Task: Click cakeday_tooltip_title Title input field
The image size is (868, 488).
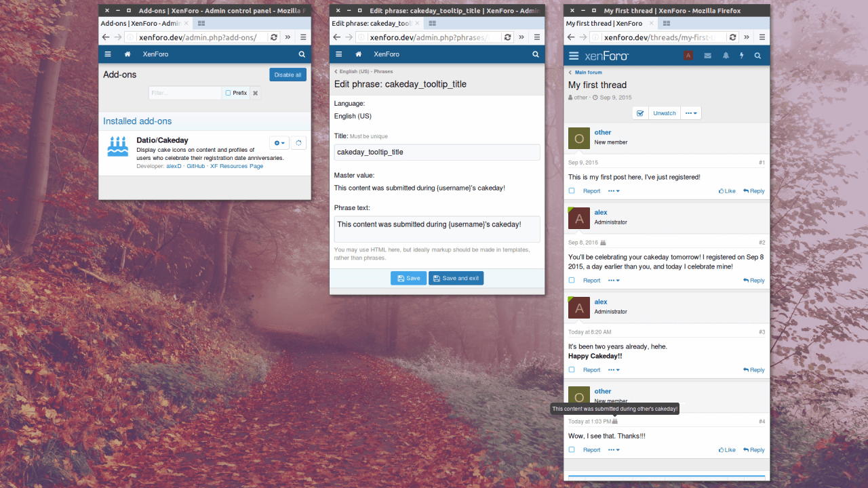Action: pyautogui.click(x=437, y=152)
